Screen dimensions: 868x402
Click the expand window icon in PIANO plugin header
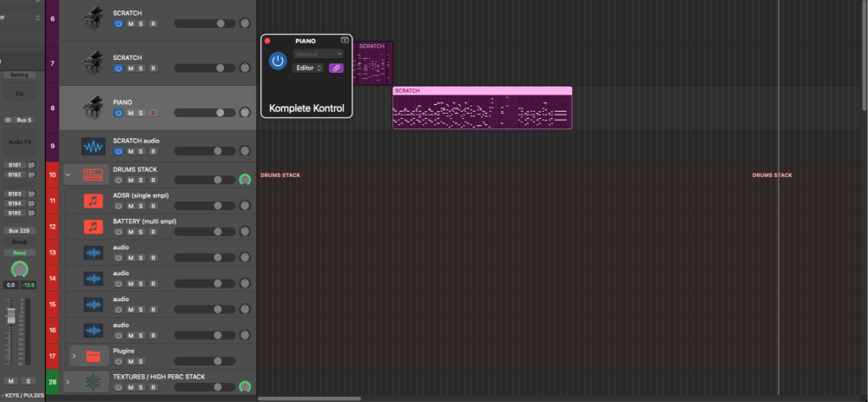[x=345, y=40]
